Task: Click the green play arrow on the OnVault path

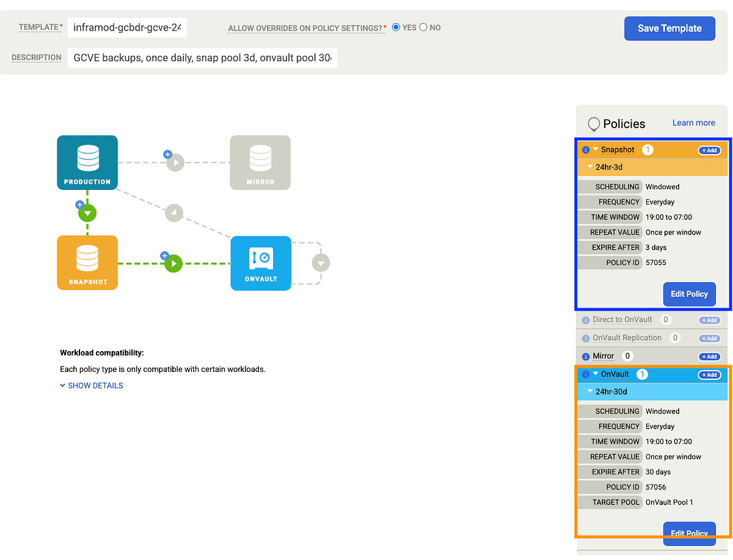Action: point(173,263)
